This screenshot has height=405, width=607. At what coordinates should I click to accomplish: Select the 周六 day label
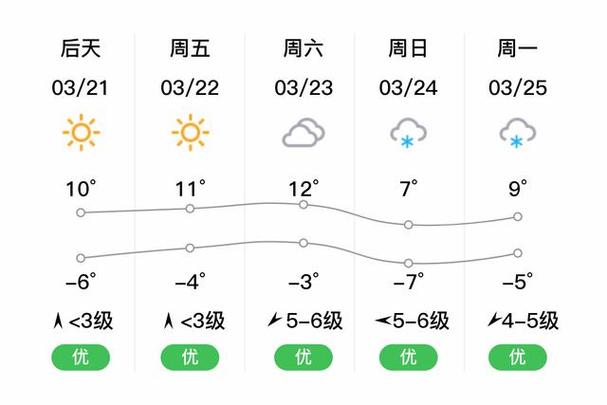click(x=304, y=48)
